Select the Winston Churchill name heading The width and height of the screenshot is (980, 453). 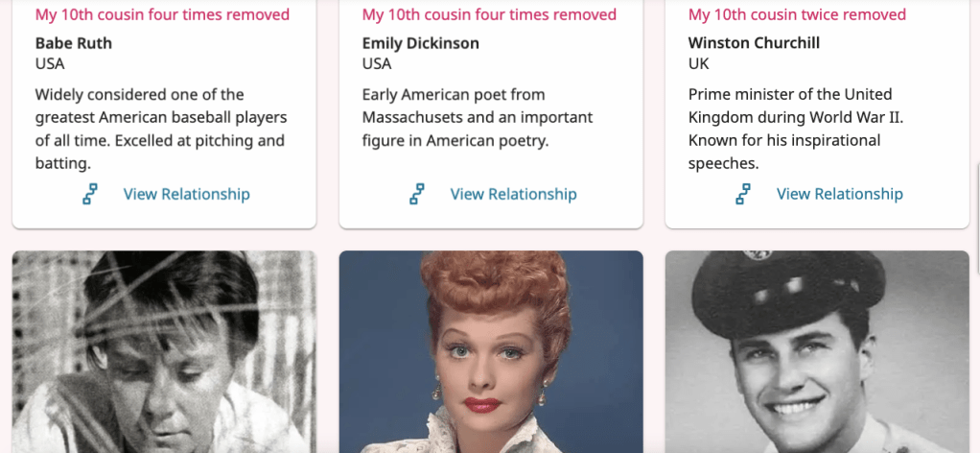click(x=754, y=43)
